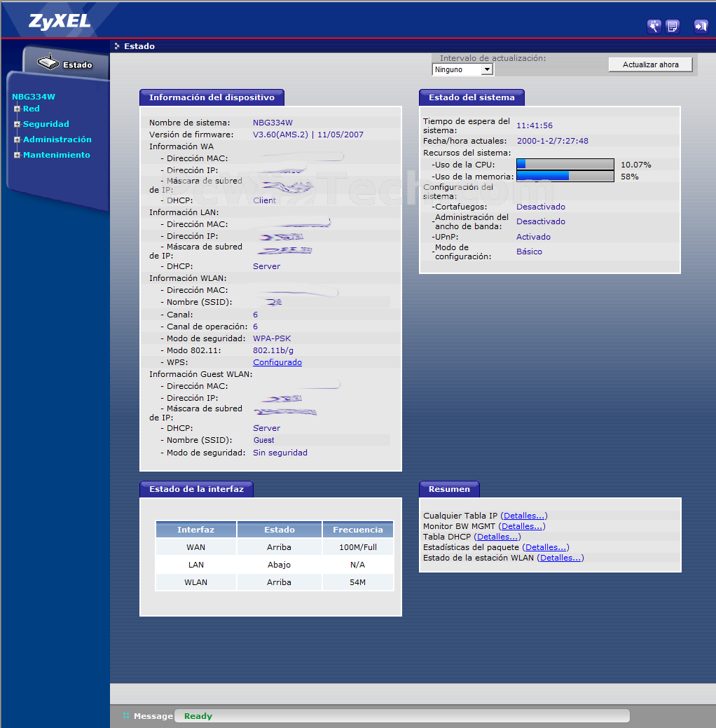Expand the Administración tree node
This screenshot has width=716, height=728.
point(18,139)
